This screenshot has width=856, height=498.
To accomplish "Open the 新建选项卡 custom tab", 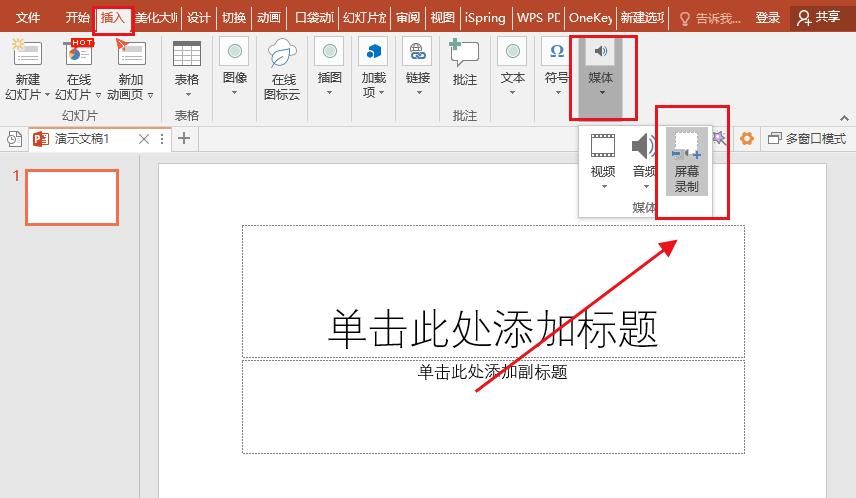I will pyautogui.click(x=643, y=18).
